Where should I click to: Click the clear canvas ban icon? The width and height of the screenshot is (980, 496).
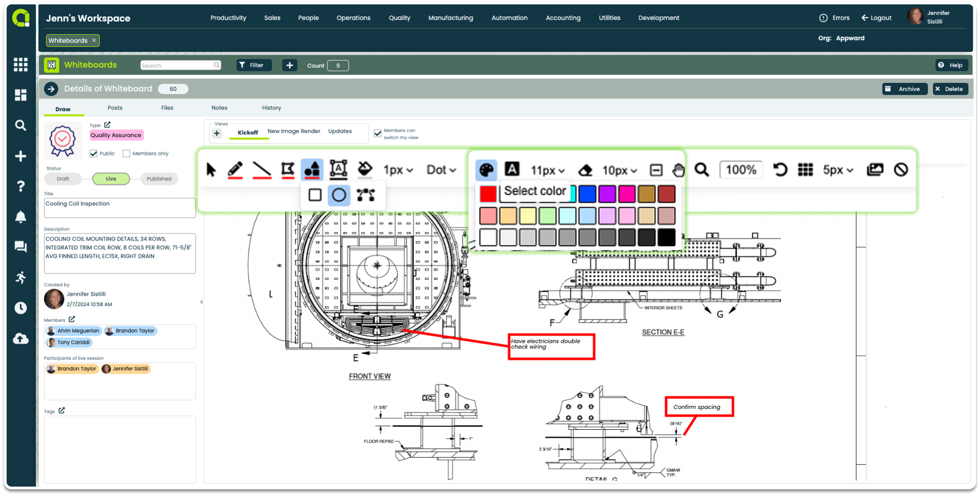(x=900, y=170)
